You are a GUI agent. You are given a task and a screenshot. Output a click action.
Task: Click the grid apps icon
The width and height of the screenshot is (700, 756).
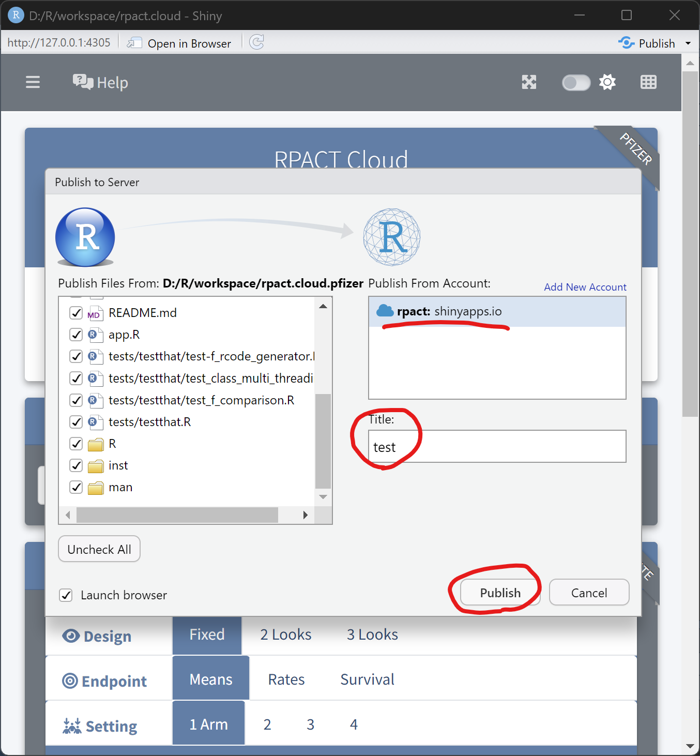pyautogui.click(x=648, y=82)
